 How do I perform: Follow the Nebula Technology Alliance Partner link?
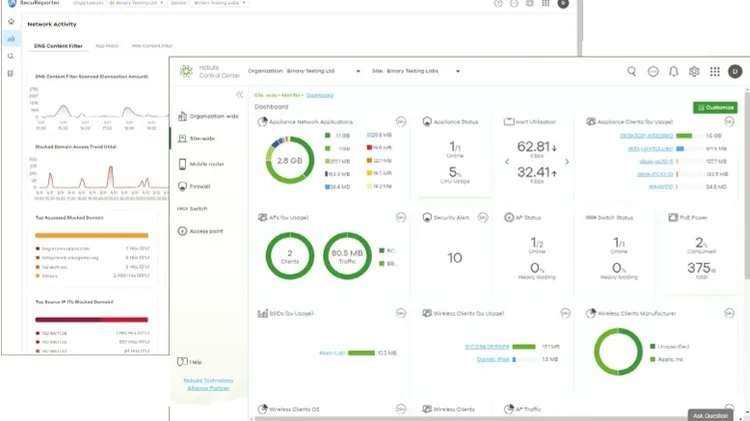(x=208, y=384)
